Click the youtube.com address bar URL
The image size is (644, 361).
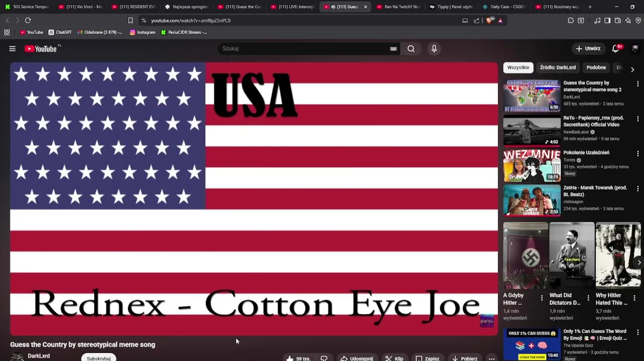tap(191, 21)
